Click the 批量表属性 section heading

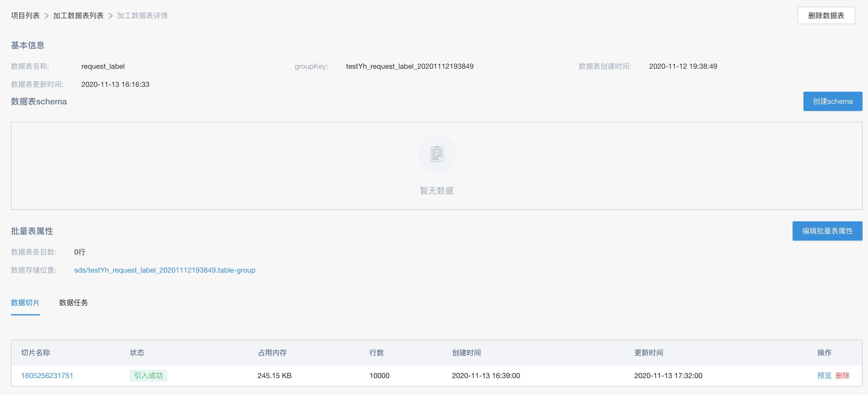tap(32, 231)
